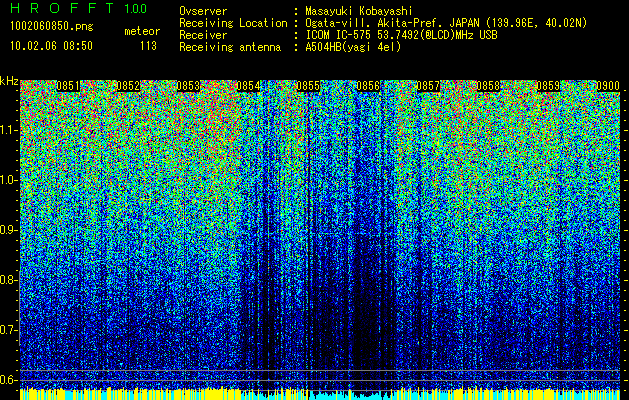Viewport: 629px width, 400px height.
Task: Click the HROFFT 1.0.0 title text
Action: point(79,8)
